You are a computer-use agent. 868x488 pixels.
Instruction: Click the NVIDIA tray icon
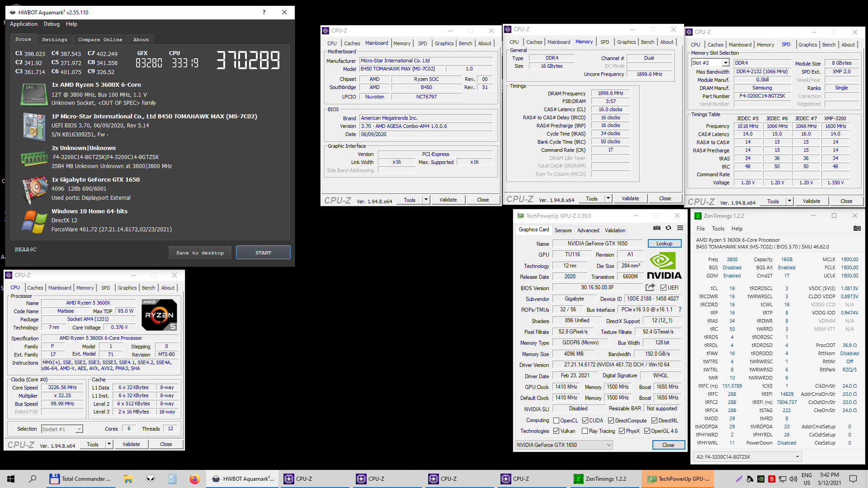point(761,479)
